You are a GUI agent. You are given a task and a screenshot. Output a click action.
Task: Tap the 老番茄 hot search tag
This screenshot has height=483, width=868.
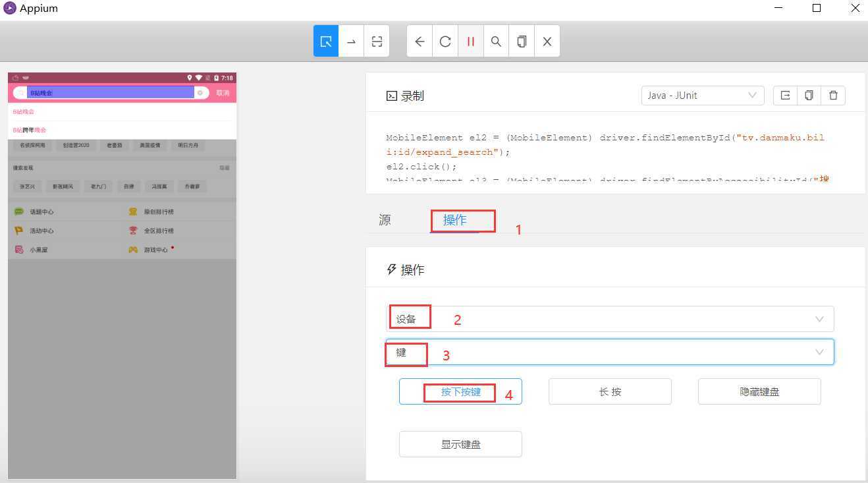(x=115, y=145)
